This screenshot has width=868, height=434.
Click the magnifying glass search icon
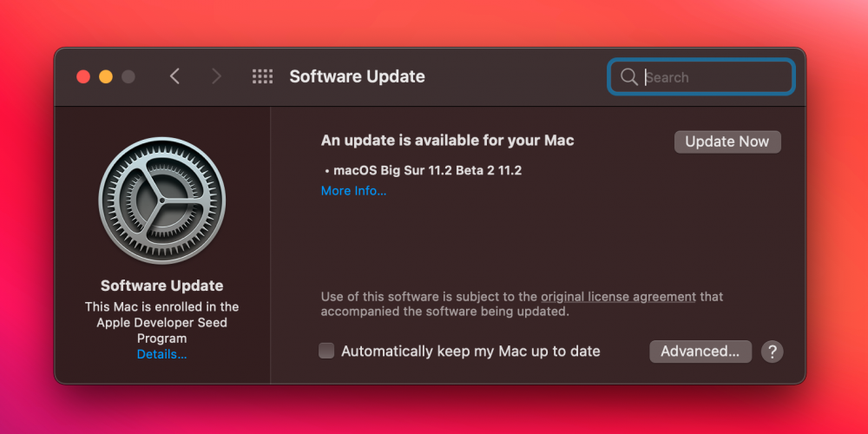pos(628,77)
